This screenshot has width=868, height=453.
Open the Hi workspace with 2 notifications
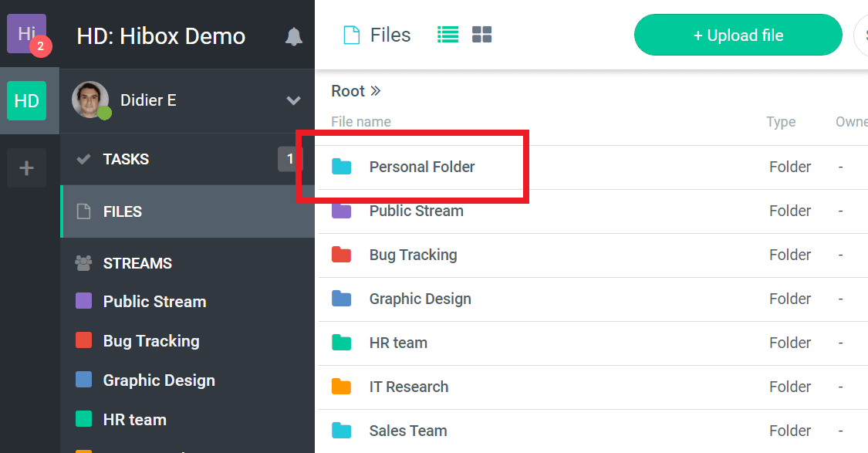27,33
